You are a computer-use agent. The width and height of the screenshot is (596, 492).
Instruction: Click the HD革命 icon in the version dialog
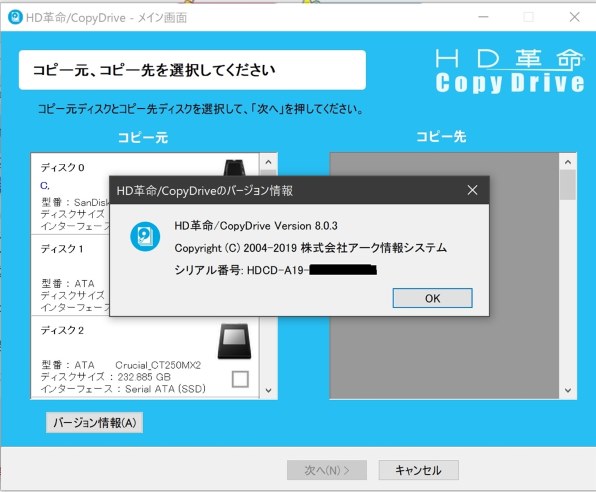tap(145, 236)
